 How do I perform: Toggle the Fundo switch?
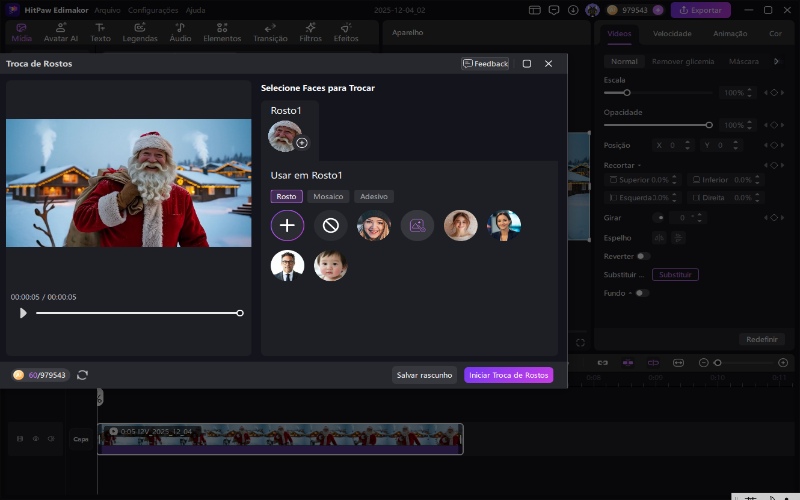tap(641, 293)
